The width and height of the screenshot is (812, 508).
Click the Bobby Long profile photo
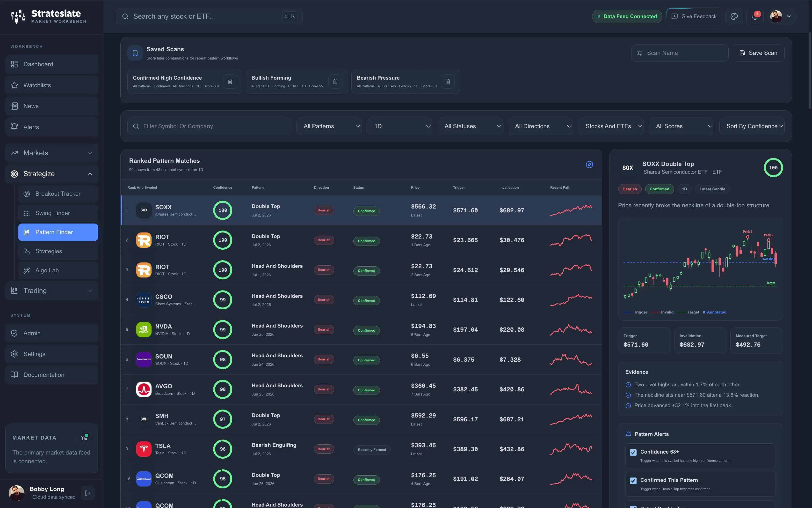16,493
